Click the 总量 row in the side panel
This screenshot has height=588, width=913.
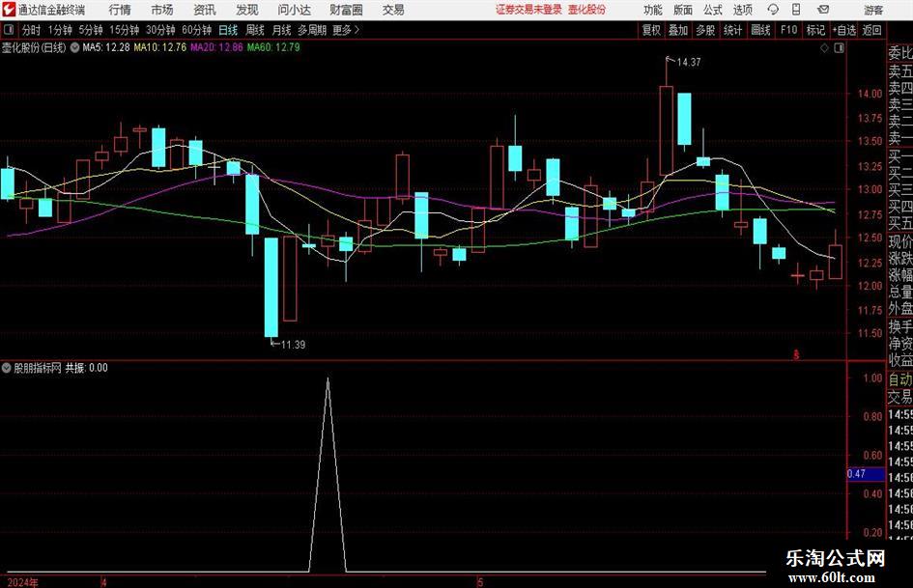pyautogui.click(x=900, y=293)
